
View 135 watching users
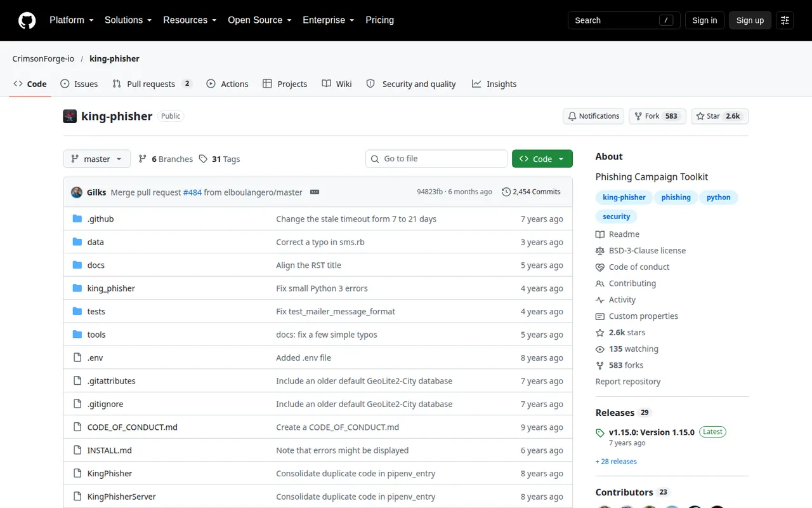click(627, 349)
